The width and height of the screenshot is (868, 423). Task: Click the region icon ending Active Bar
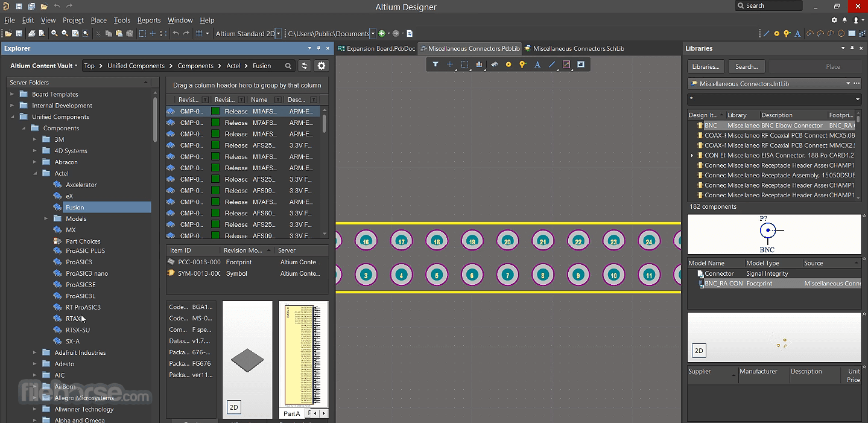(x=581, y=65)
